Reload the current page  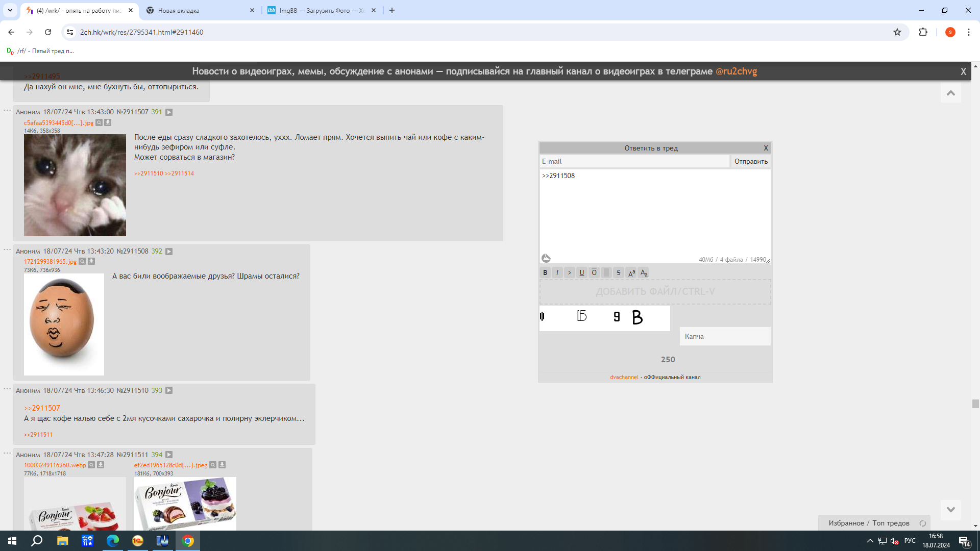click(x=48, y=32)
